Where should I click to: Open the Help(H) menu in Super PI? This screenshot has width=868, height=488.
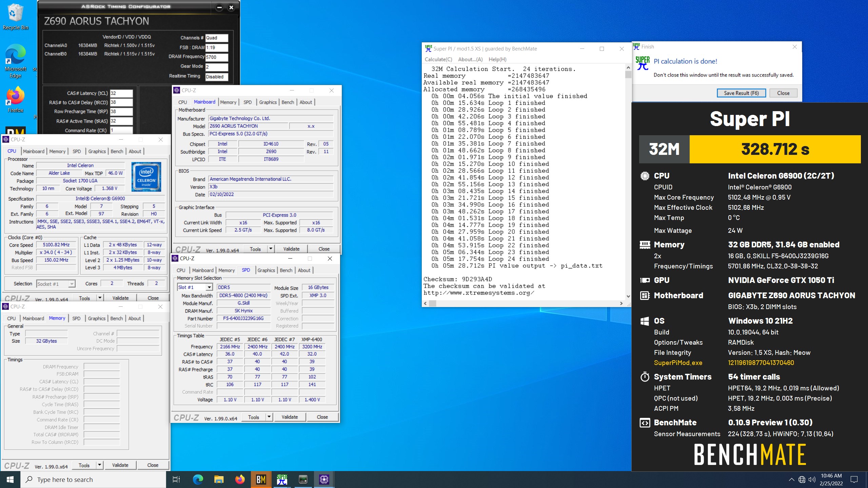pos(497,59)
